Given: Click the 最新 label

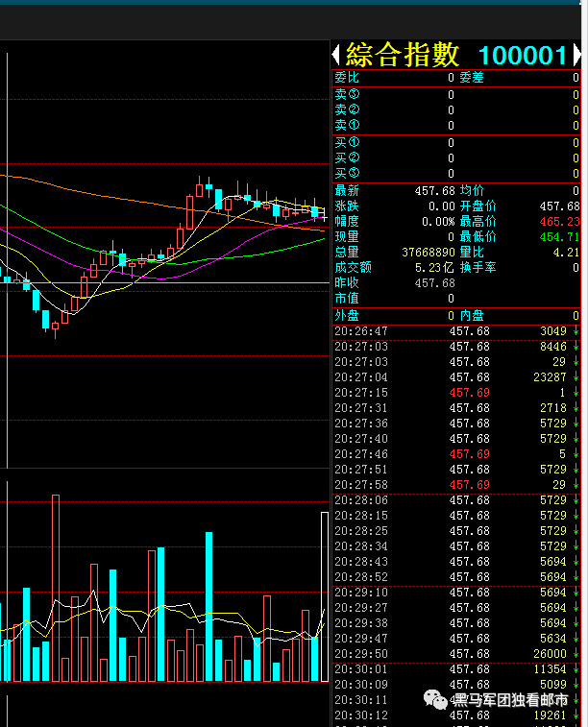Looking at the screenshot, I should coord(347,190).
